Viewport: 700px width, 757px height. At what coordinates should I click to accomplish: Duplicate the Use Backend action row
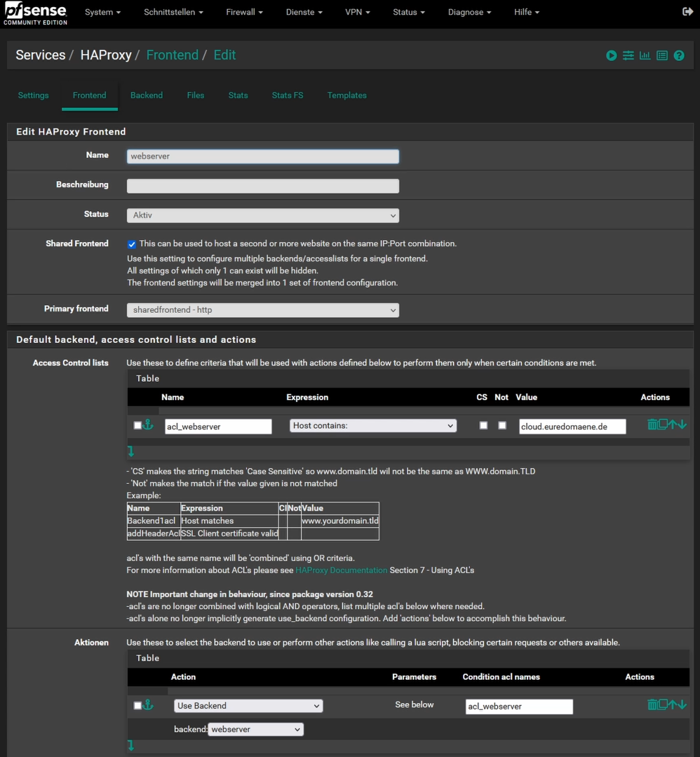click(663, 704)
